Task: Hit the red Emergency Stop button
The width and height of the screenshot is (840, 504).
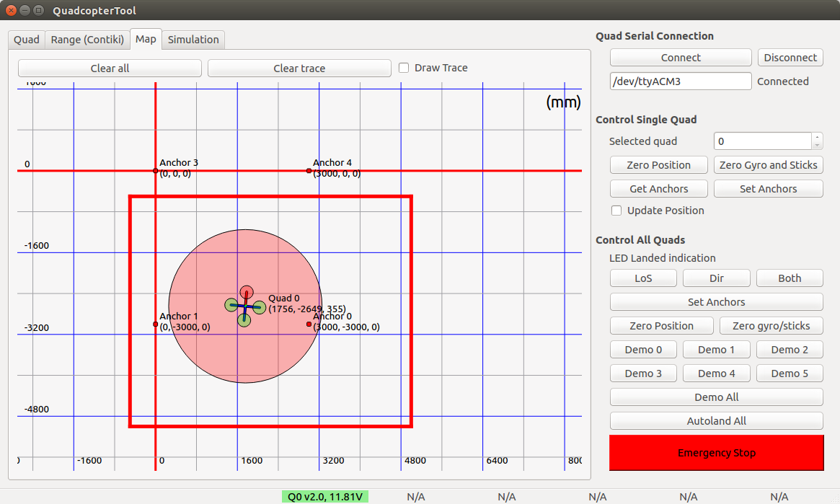Action: click(716, 453)
